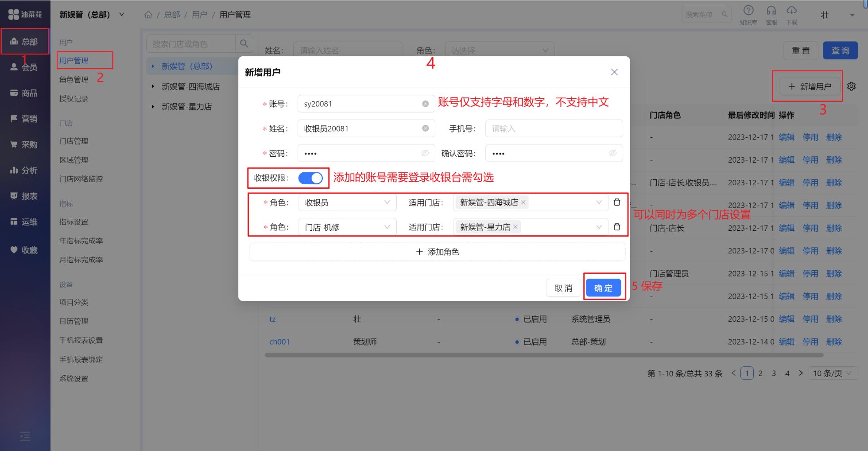
Task: Open 收藏 favorites in left navigation
Action: click(x=25, y=250)
